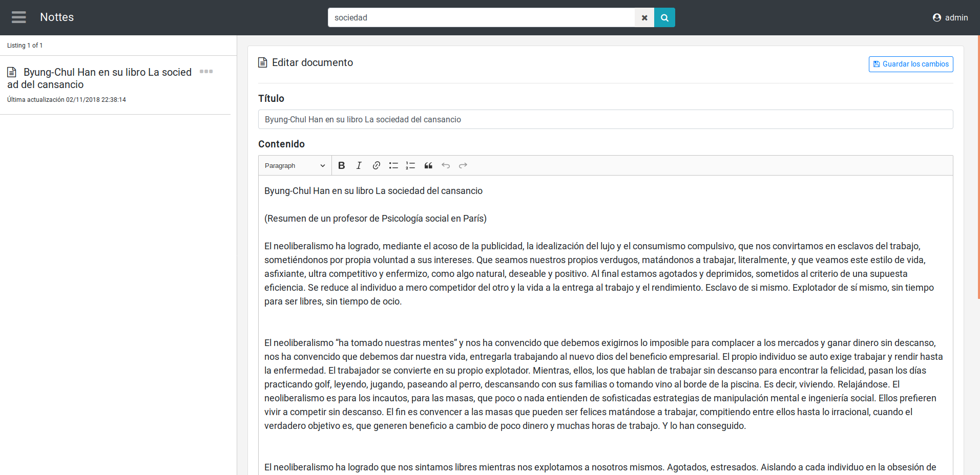Open the admin user menu
This screenshot has width=980, height=475.
[950, 17]
